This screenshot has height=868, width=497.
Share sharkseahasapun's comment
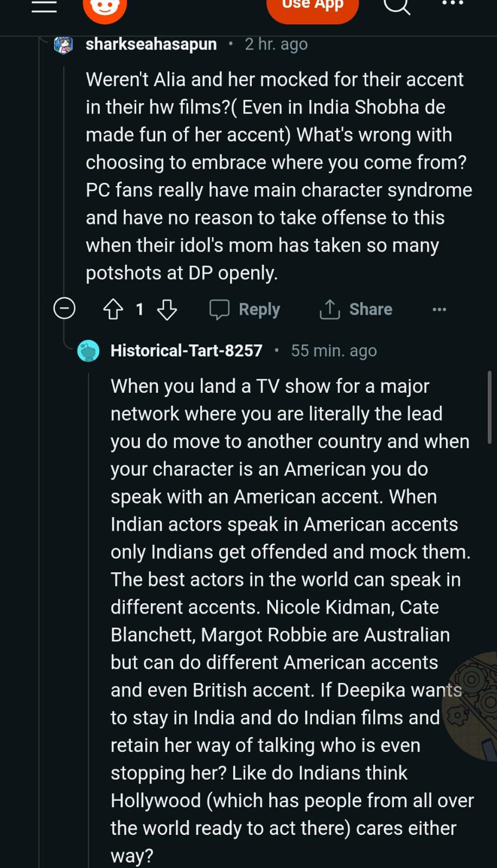pos(356,309)
